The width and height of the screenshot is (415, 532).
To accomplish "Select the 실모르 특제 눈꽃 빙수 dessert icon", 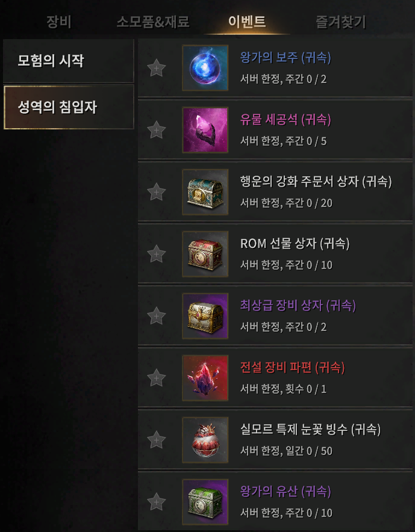I will [205, 440].
